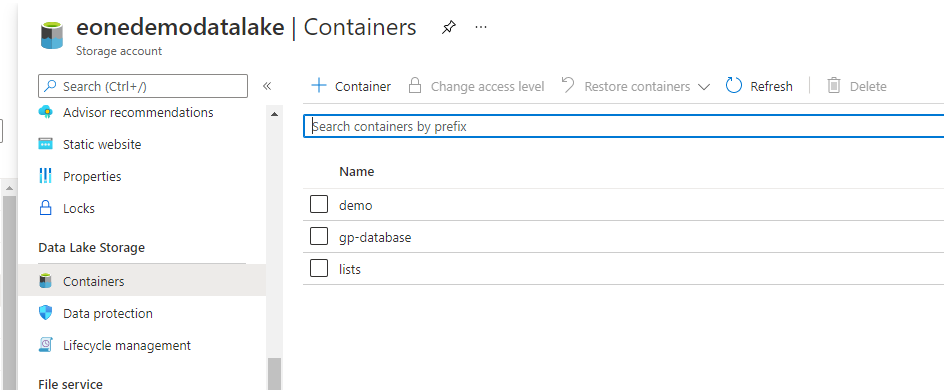Screen dimensions: 944x390
Task: Open Properties menu item
Action: click(92, 177)
